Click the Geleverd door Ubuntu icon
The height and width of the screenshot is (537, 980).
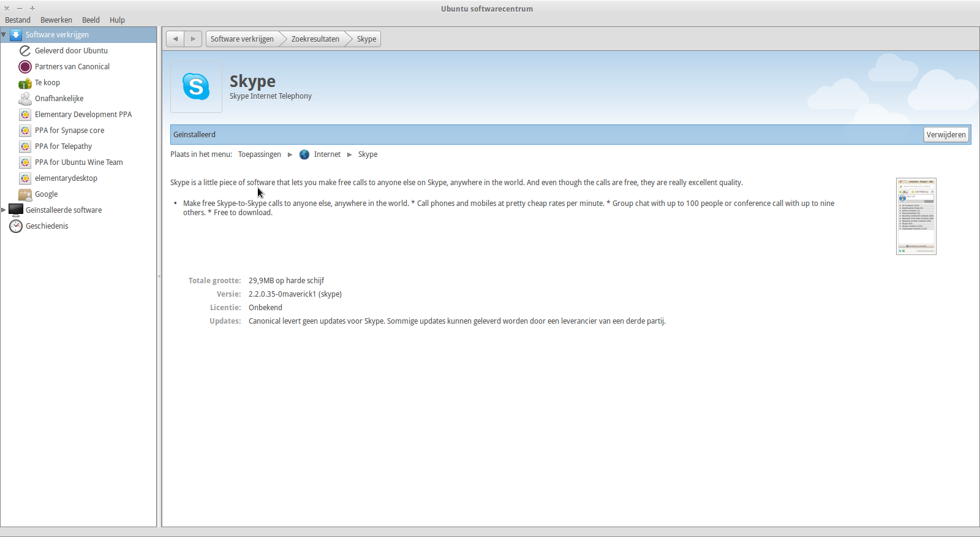tap(25, 51)
